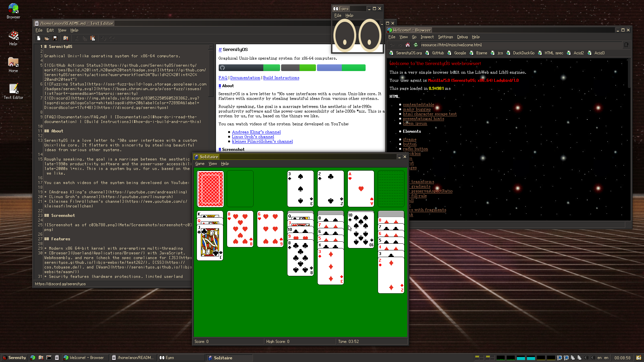Select the 2 of diamonds tableau card
Screen dimensions: 644x362
391,275
